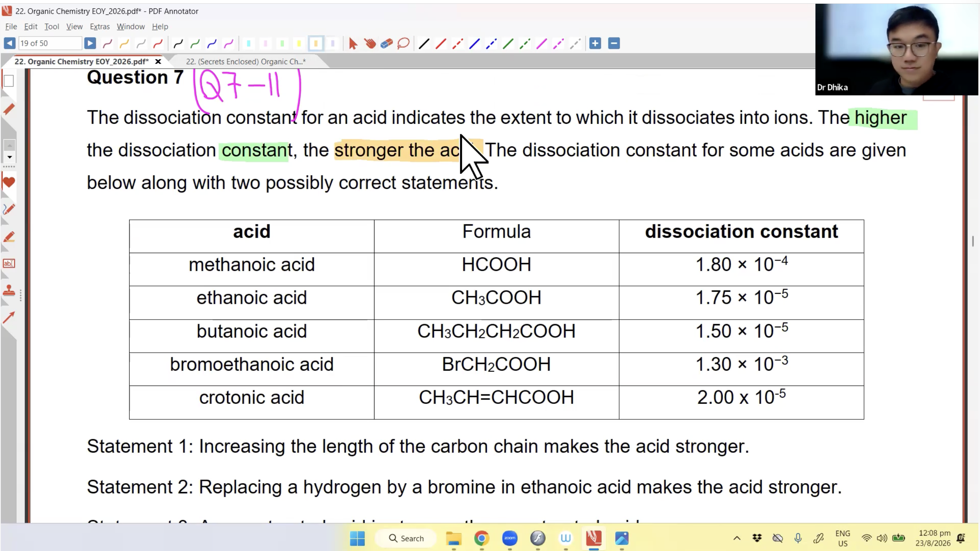Open the Help menu
980x551 pixels.
(x=160, y=27)
